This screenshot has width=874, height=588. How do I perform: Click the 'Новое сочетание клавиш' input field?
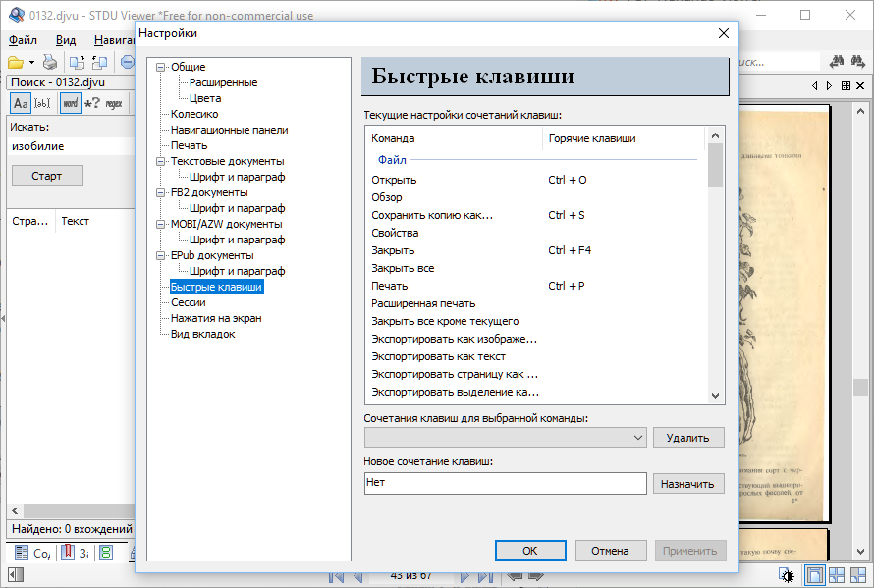click(x=504, y=483)
